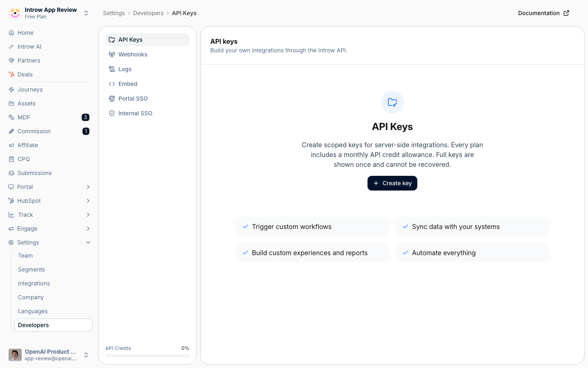Viewport: 588px width, 368px height.
Task: Collapse the Settings section chevron
Action: 88,242
